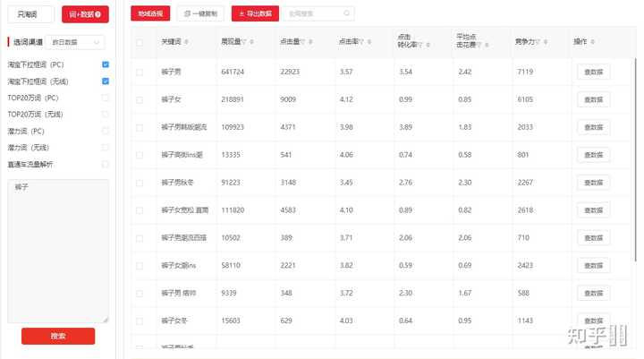Viewport: 644px width, 359px height.
Task: Tick the checkbox for row with 641724
Action: (140, 73)
